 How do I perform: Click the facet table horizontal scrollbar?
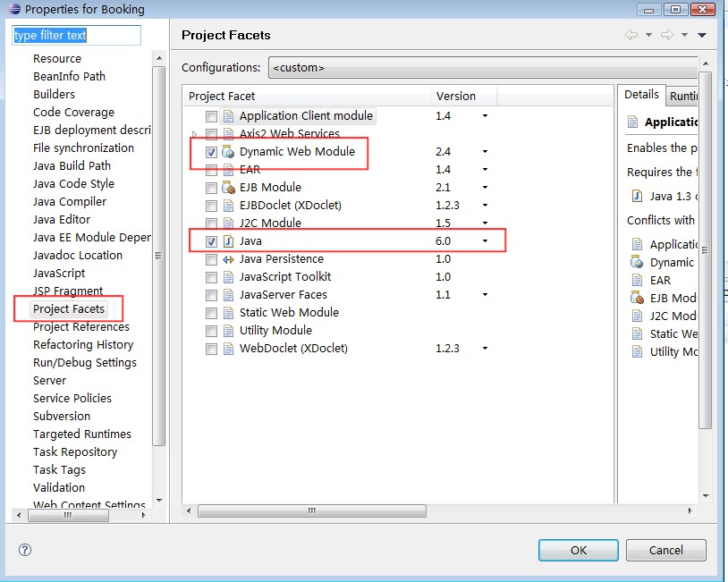click(x=311, y=511)
